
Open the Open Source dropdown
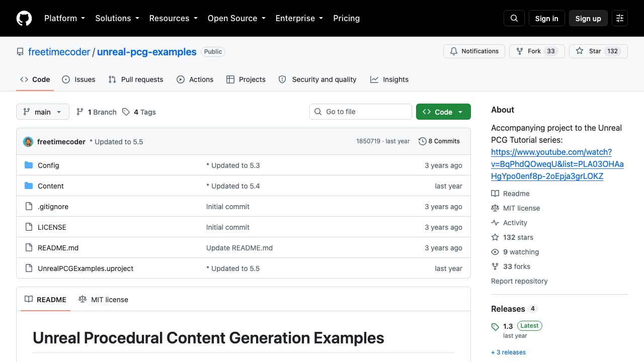(236, 18)
